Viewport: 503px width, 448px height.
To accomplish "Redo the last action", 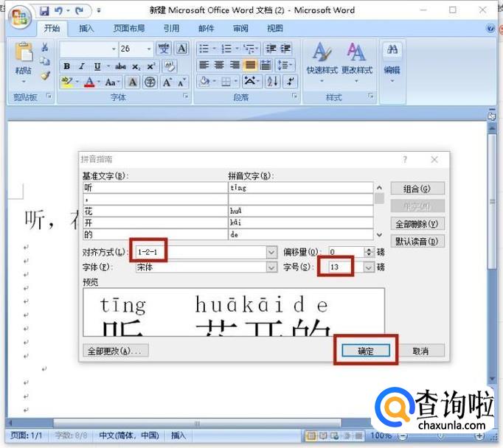I will coord(79,11).
